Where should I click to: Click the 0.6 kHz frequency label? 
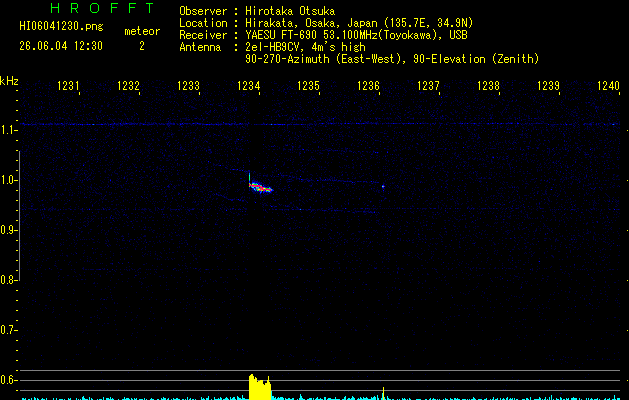[x=8, y=380]
